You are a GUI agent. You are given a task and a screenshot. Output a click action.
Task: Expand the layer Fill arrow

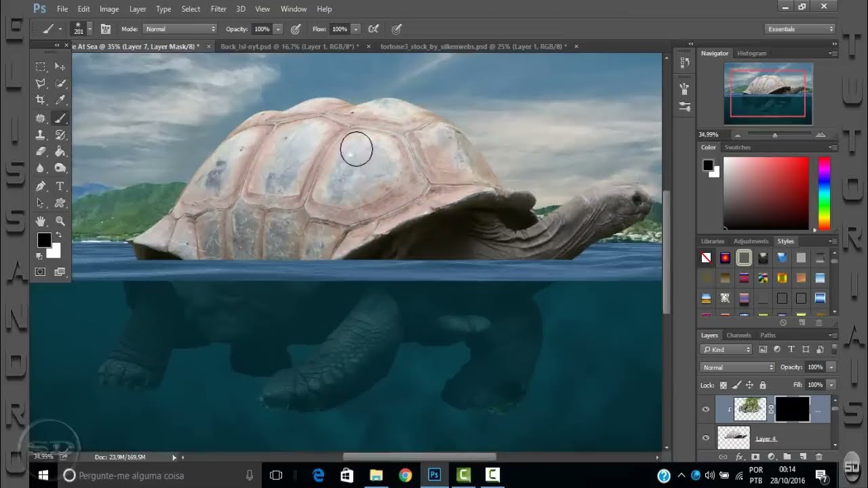click(831, 385)
